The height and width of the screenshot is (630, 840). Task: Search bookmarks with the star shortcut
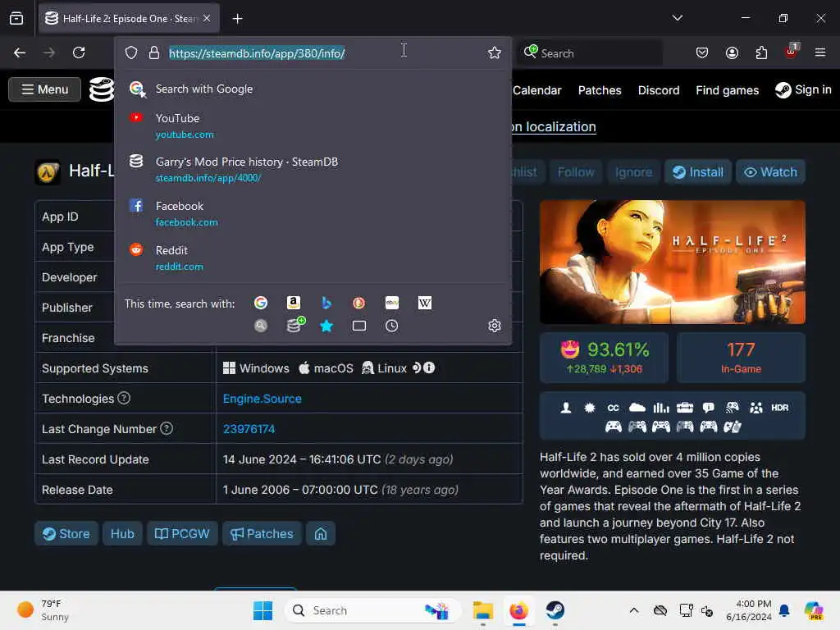coord(326,326)
